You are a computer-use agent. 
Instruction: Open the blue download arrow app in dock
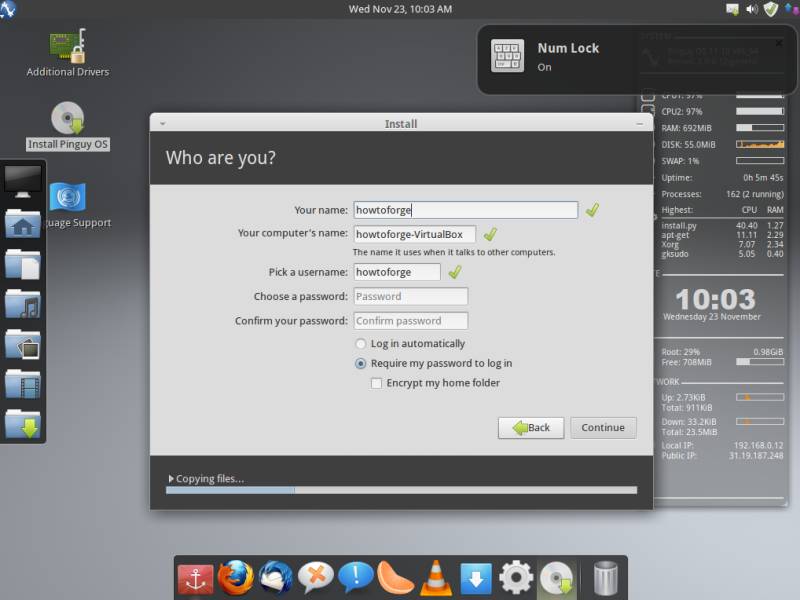click(476, 579)
